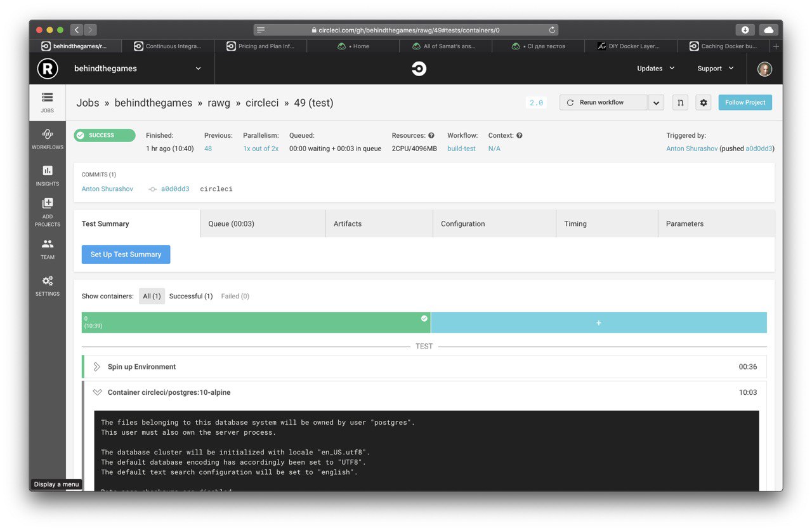Reload the page with the refresh icon
Image resolution: width=812 pixels, height=530 pixels.
tap(552, 30)
